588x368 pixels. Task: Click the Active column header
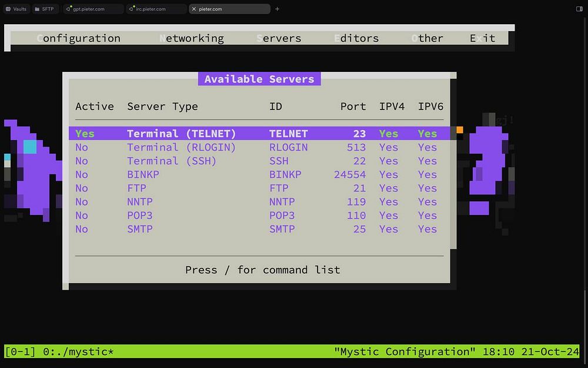(x=95, y=107)
